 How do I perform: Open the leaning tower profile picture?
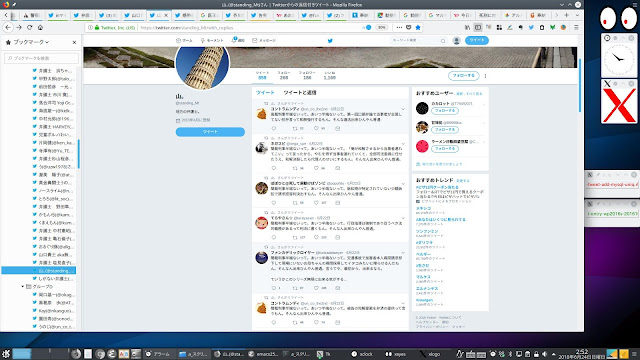(x=202, y=68)
